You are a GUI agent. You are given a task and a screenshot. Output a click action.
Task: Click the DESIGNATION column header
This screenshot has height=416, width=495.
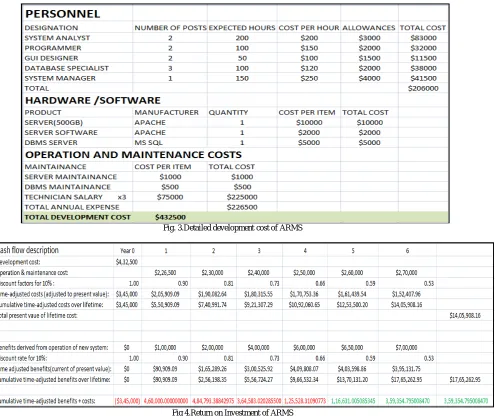[x=51, y=28]
